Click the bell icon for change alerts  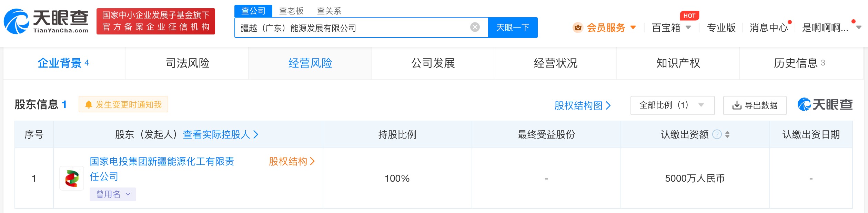89,105
